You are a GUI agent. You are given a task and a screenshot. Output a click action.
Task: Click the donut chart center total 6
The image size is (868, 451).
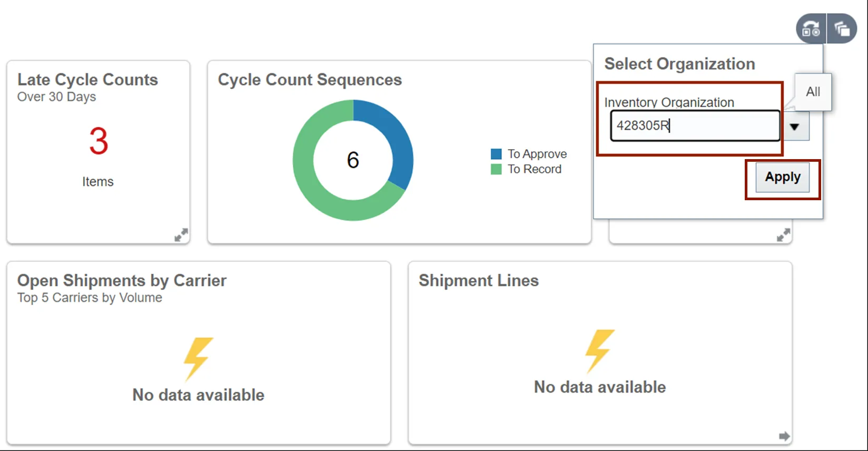353,160
